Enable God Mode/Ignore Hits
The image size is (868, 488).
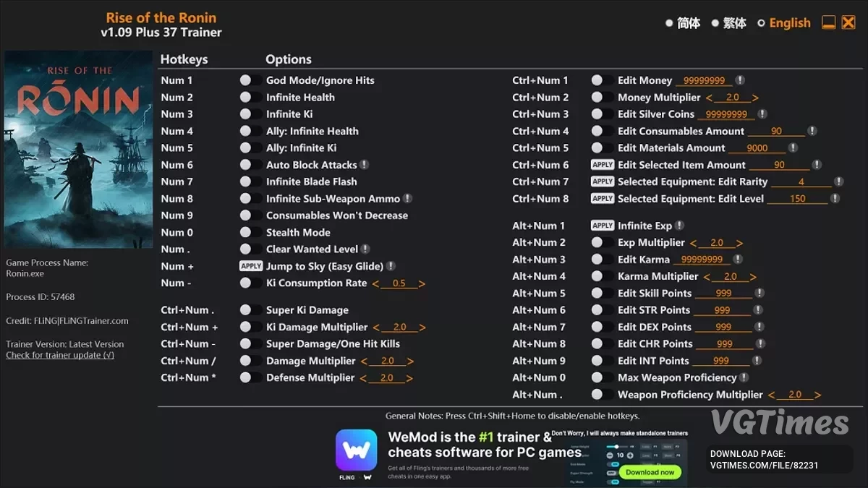click(250, 80)
